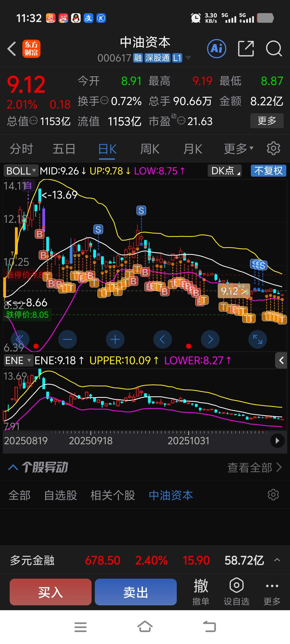Zoom in chart with plus button
This screenshot has height=644, width=290.
click(x=115, y=339)
